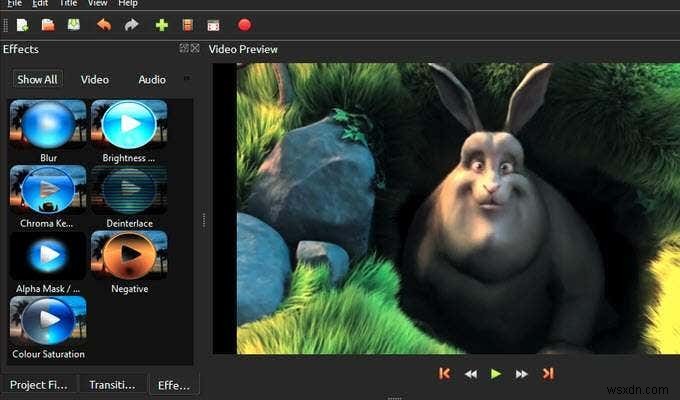Play the video preview
This screenshot has height=400, width=680.
pyautogui.click(x=496, y=374)
